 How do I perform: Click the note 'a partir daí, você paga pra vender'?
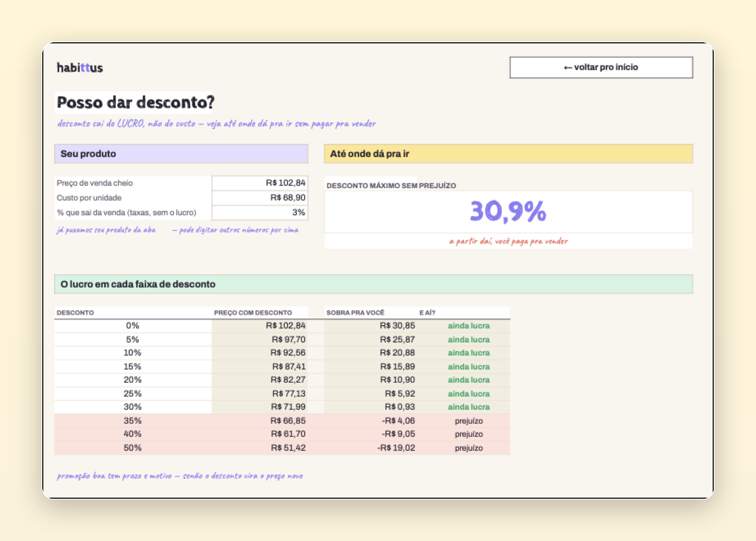coord(508,241)
